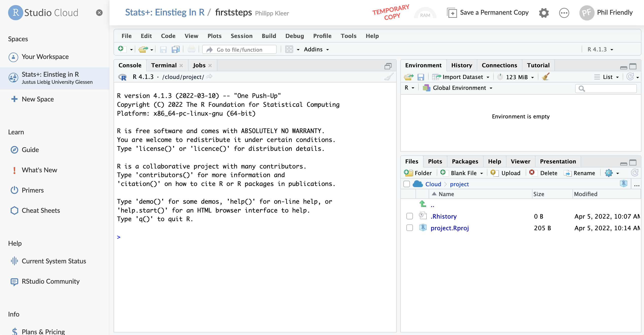Refresh the Environment pane

click(x=630, y=77)
